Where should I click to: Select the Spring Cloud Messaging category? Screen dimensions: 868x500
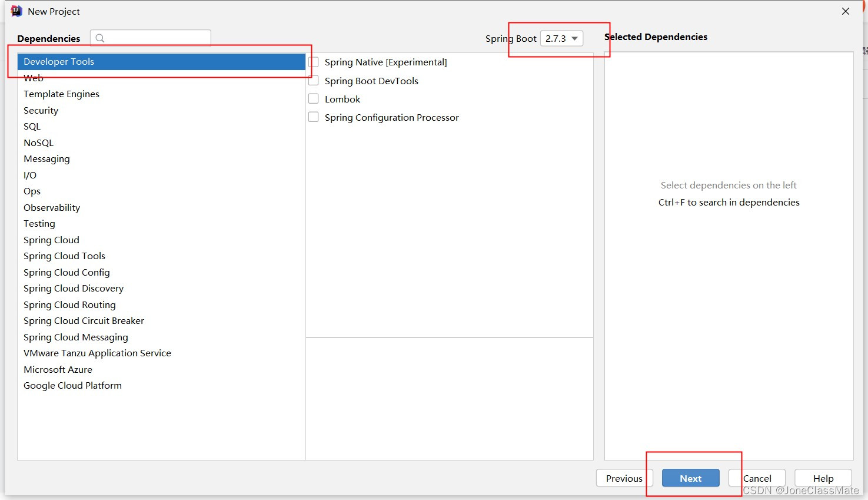click(161, 337)
